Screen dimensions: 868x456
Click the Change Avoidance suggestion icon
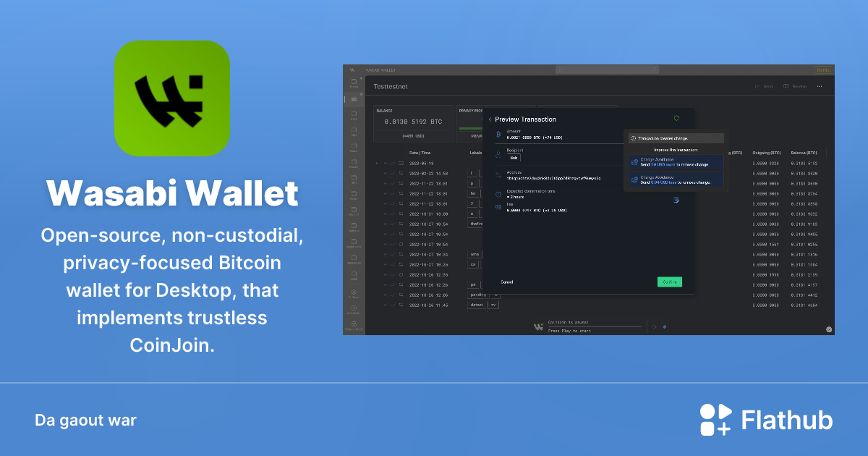pos(634,161)
